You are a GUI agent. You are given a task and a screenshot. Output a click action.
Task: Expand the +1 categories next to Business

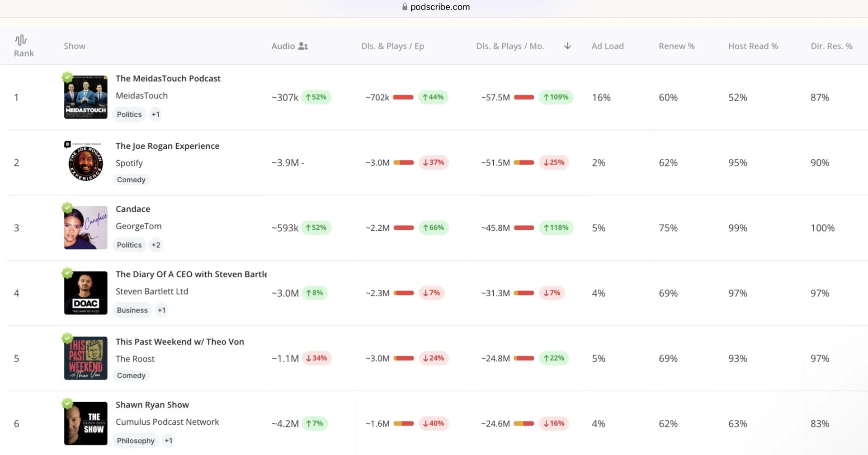(x=161, y=310)
